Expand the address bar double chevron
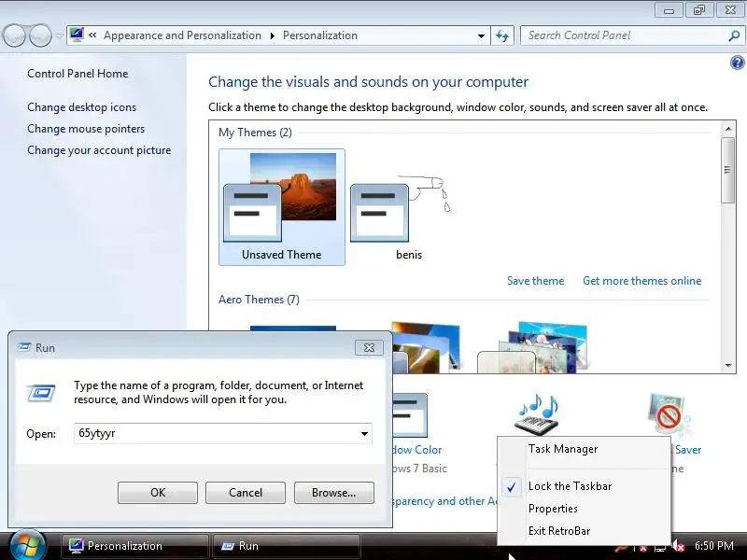This screenshot has width=747, height=560. (92, 35)
